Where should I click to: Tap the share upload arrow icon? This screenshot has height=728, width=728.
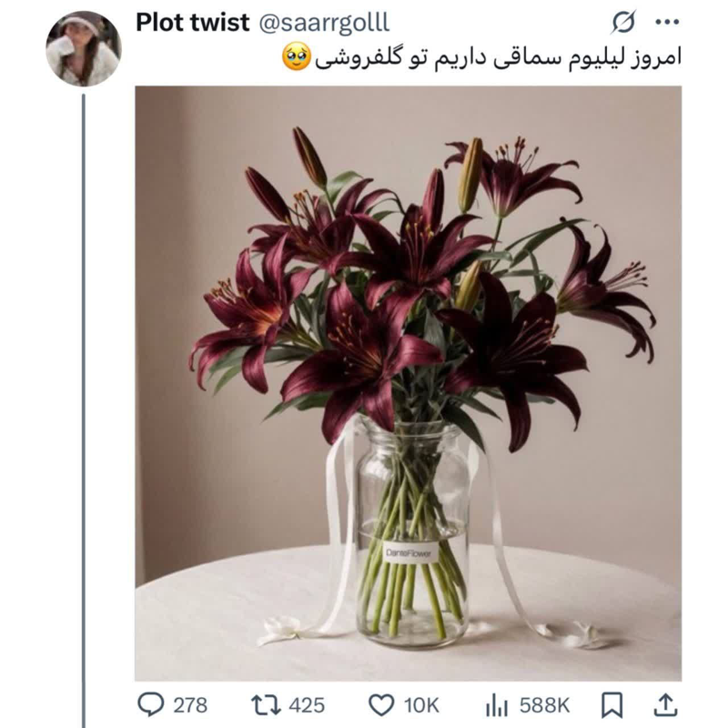[x=665, y=704]
